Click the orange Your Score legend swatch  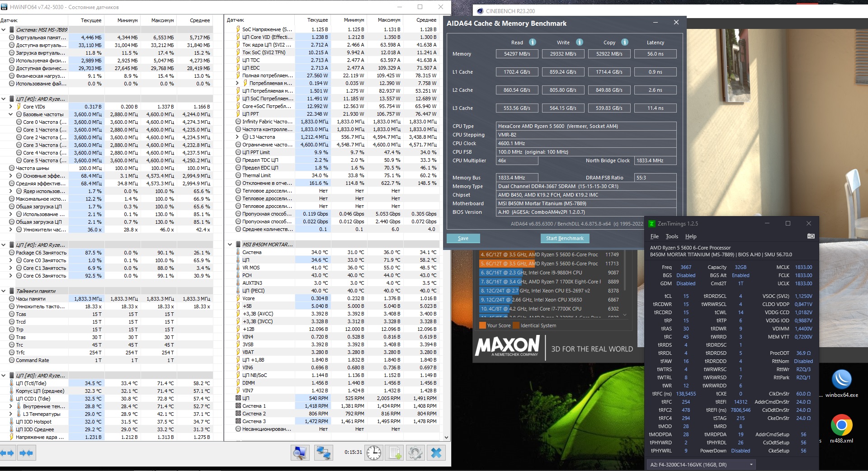tap(482, 325)
